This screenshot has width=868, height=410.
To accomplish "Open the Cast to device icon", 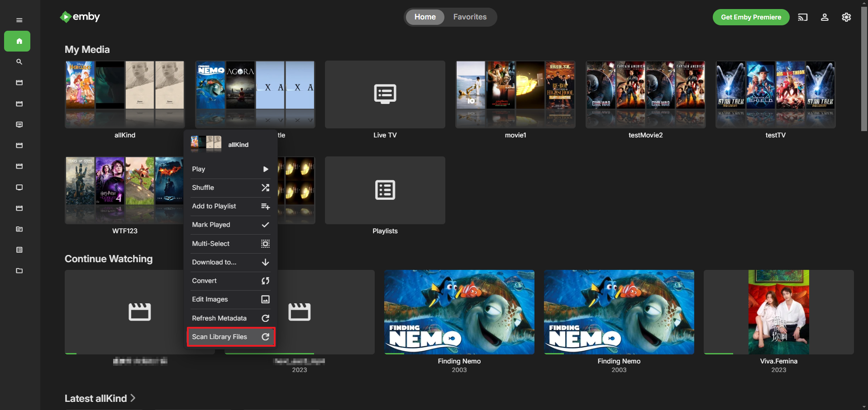I will [802, 17].
